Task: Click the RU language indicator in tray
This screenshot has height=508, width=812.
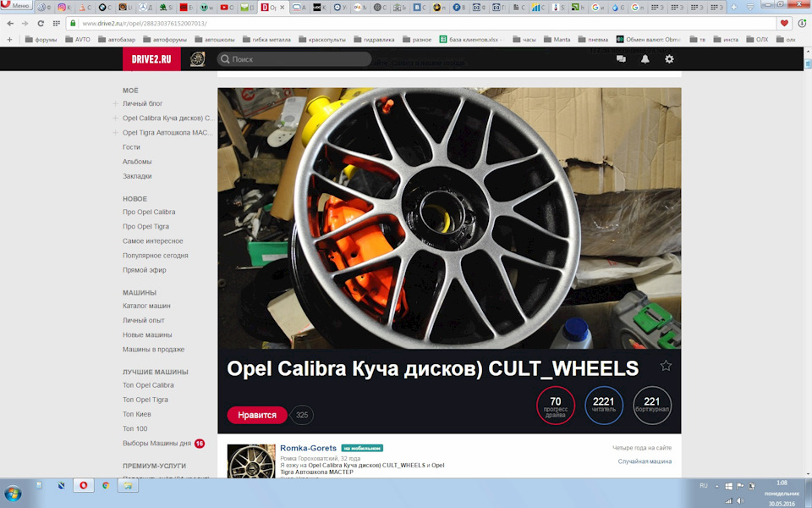Action: click(703, 486)
